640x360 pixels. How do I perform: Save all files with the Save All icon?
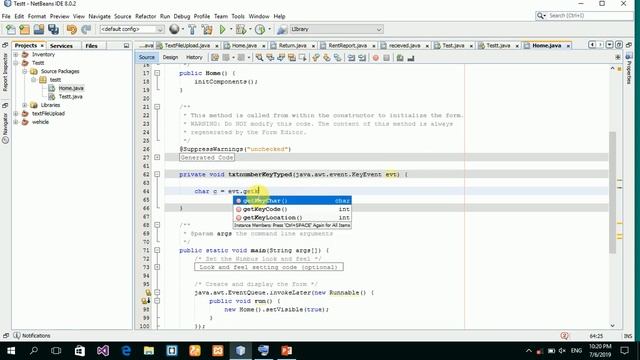pos(53,29)
